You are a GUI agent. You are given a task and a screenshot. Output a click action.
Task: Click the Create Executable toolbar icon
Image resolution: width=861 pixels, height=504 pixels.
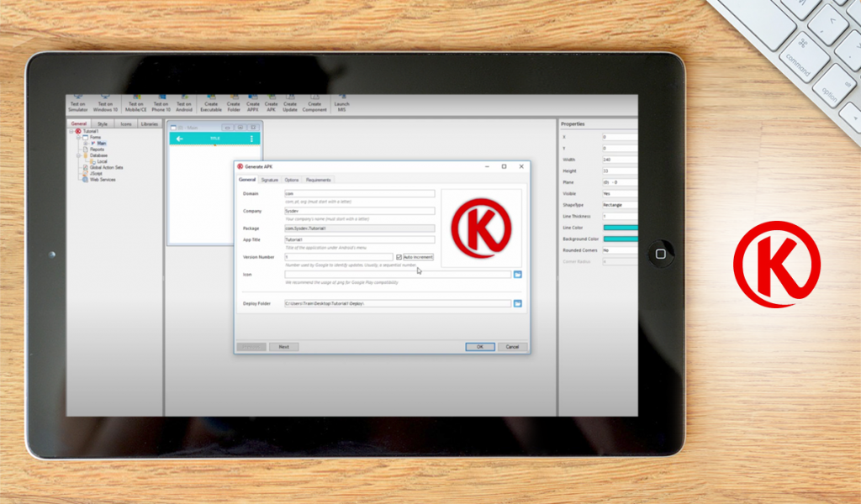(210, 103)
